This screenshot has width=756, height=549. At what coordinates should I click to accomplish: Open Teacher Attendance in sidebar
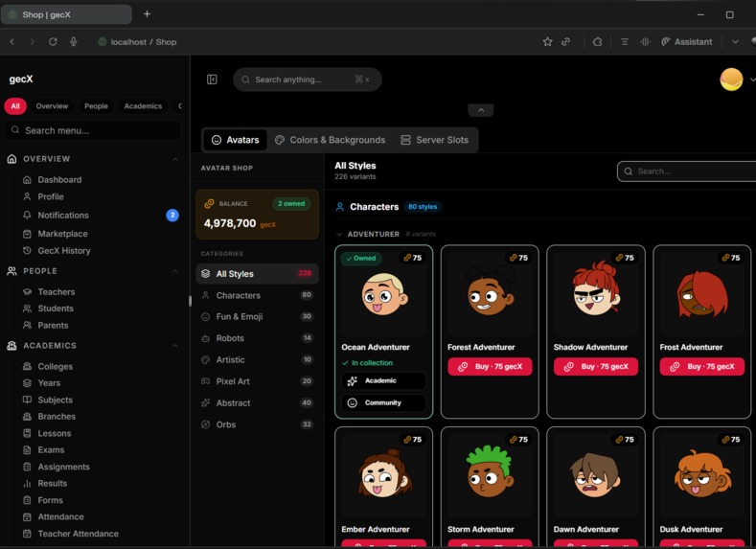coord(79,534)
